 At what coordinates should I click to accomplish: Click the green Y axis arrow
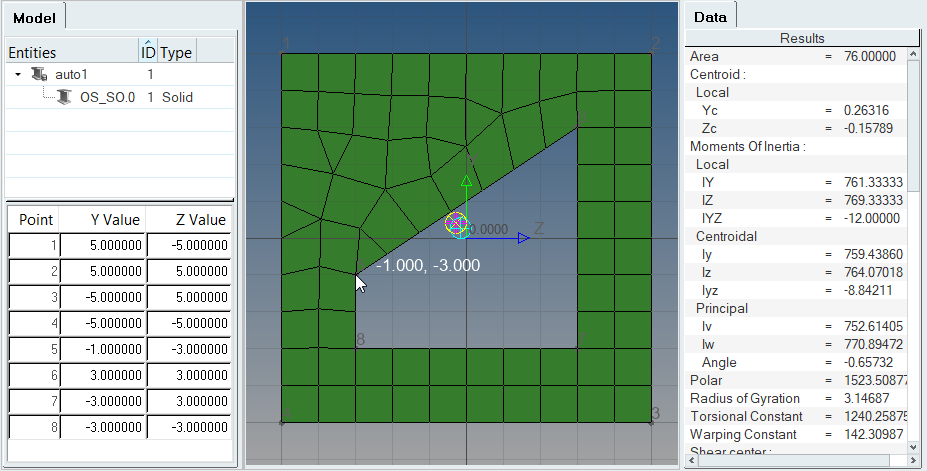pos(465,183)
